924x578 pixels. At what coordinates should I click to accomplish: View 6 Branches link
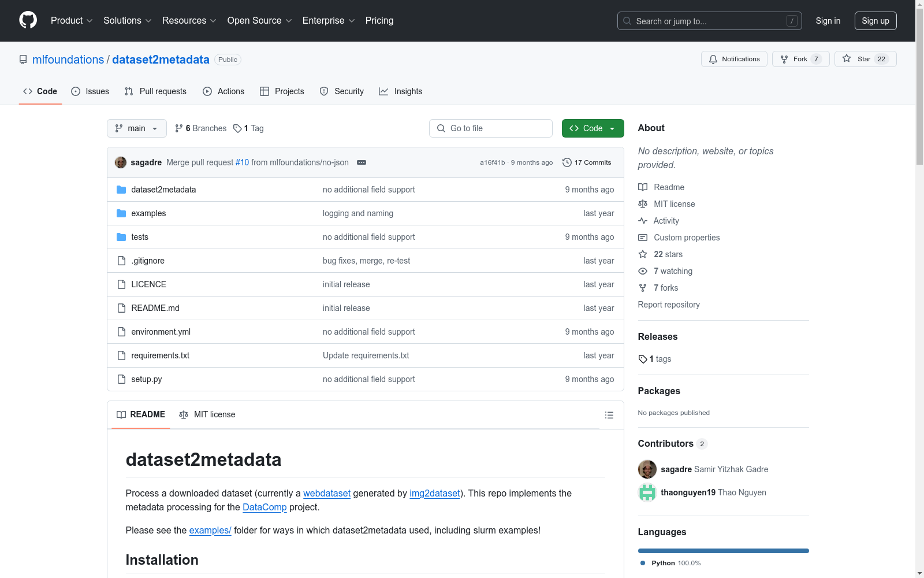click(x=201, y=128)
